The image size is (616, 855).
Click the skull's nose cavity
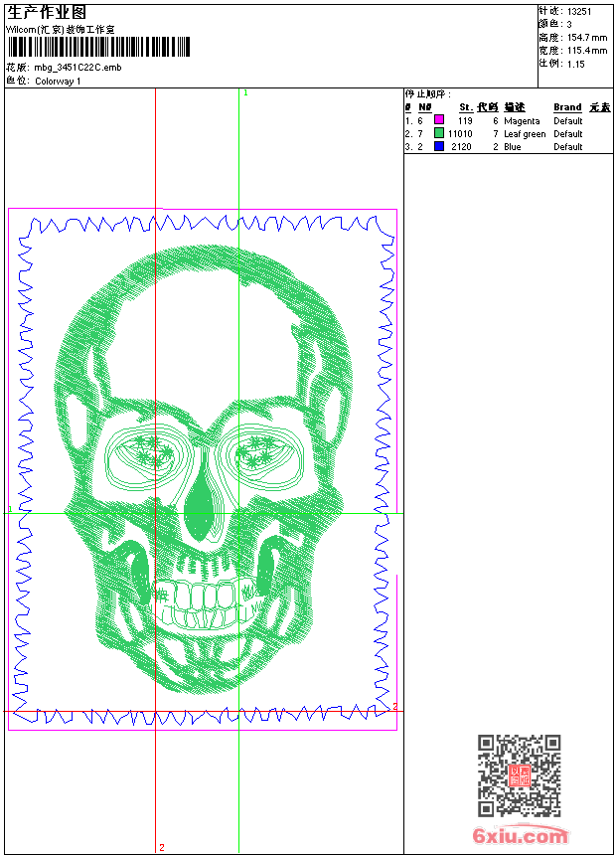pos(200,494)
